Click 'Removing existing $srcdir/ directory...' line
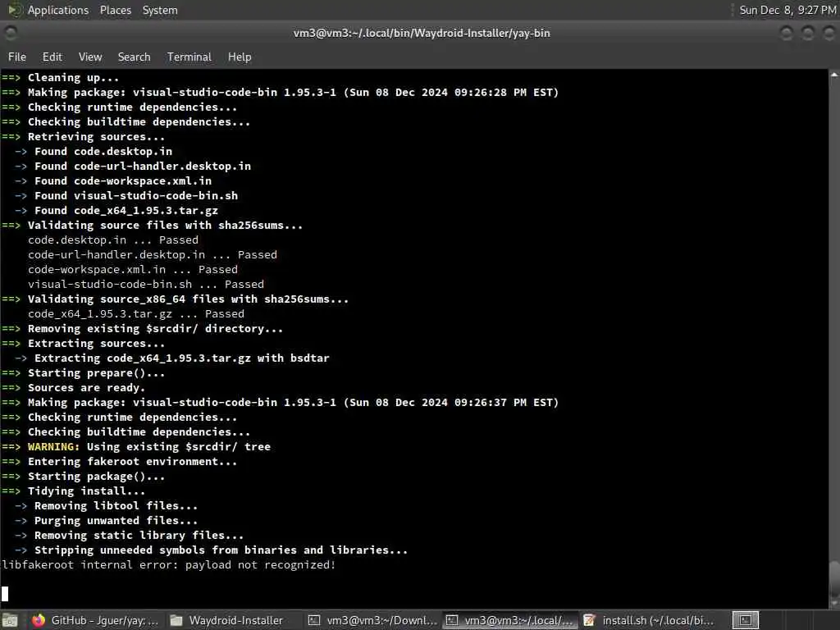The height and width of the screenshot is (630, 840). pyautogui.click(x=142, y=329)
